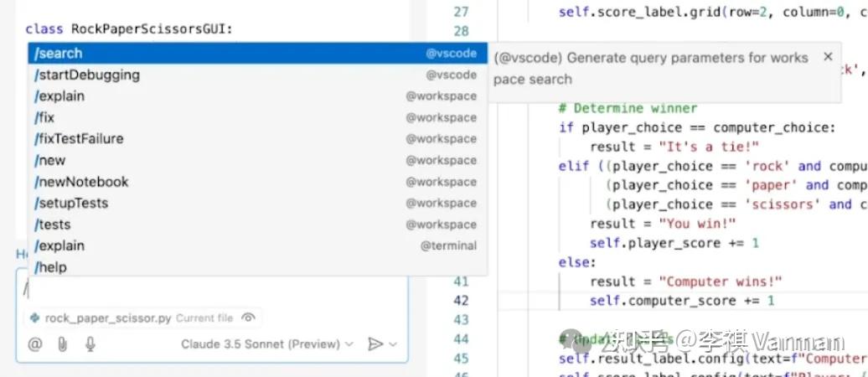Pick the /newNotebook command
This screenshot has height=377, width=868.
(x=257, y=182)
